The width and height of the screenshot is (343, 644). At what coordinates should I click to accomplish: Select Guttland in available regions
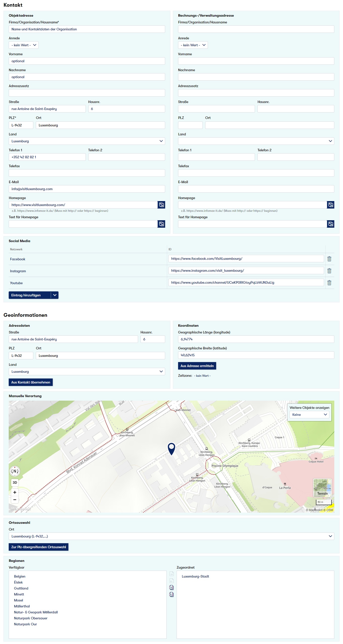[x=21, y=588]
